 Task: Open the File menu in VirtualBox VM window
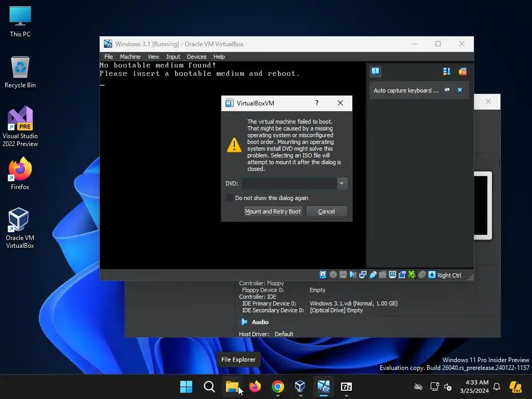(x=109, y=57)
